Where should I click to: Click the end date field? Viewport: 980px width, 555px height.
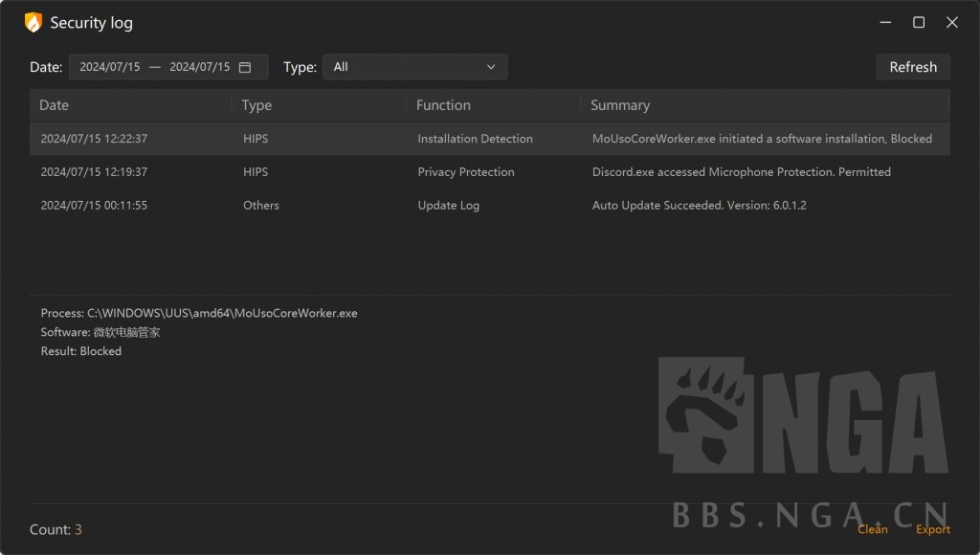(199, 67)
